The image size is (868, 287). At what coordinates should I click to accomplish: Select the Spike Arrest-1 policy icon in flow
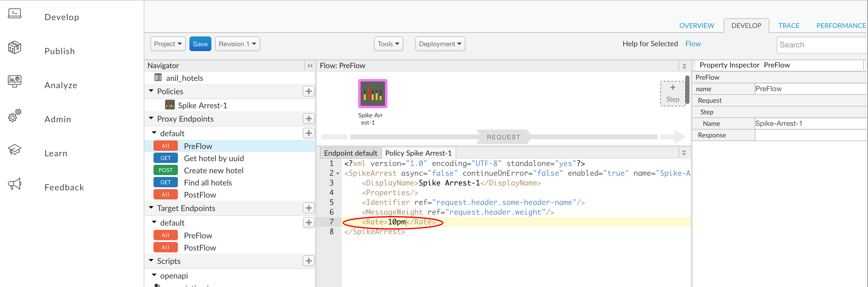[372, 94]
